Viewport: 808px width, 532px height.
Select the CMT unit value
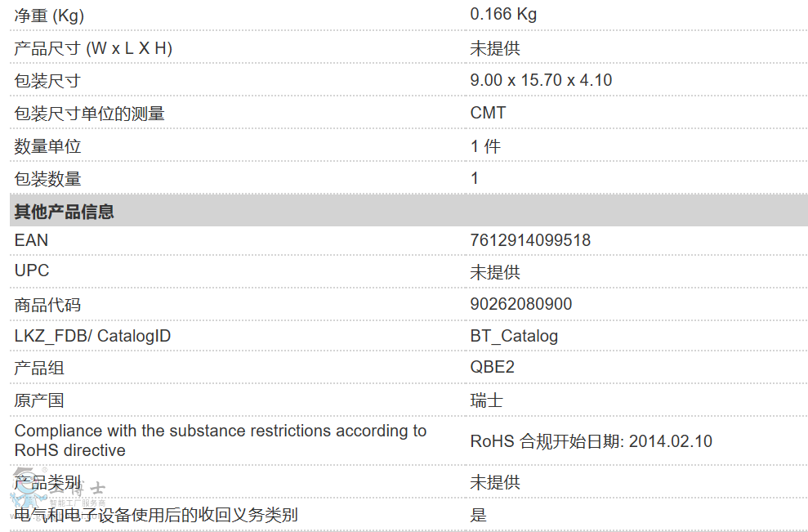pyautogui.click(x=488, y=113)
